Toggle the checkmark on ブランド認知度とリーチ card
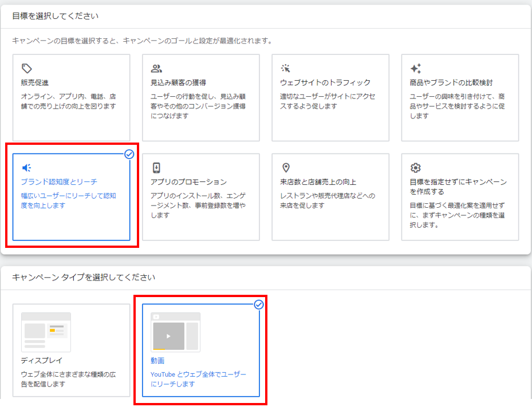The height and width of the screenshot is (407, 532). [x=129, y=154]
